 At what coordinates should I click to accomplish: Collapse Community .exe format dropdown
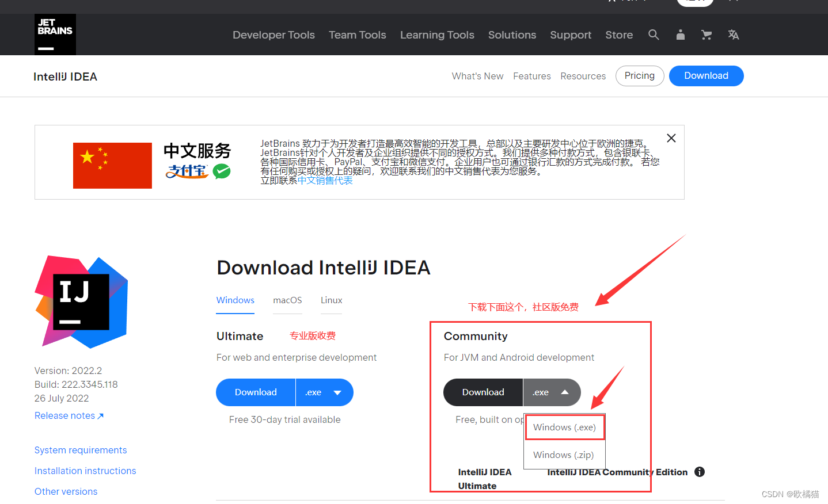552,392
